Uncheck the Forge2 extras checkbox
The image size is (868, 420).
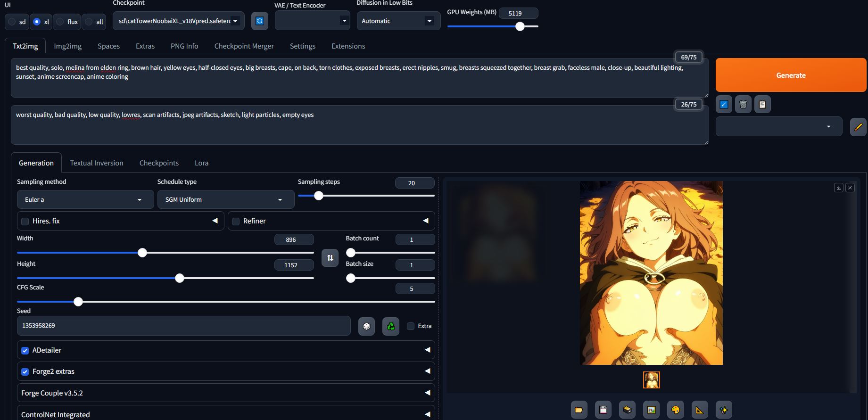pos(25,371)
